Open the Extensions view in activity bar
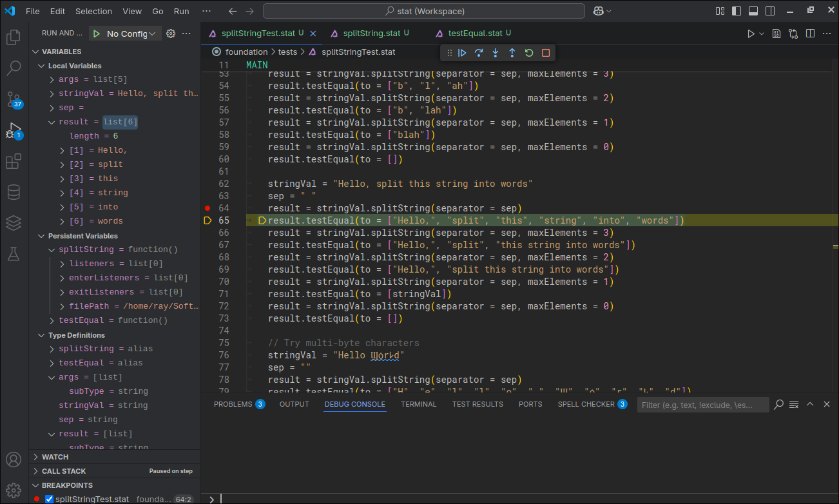 pos(14,161)
